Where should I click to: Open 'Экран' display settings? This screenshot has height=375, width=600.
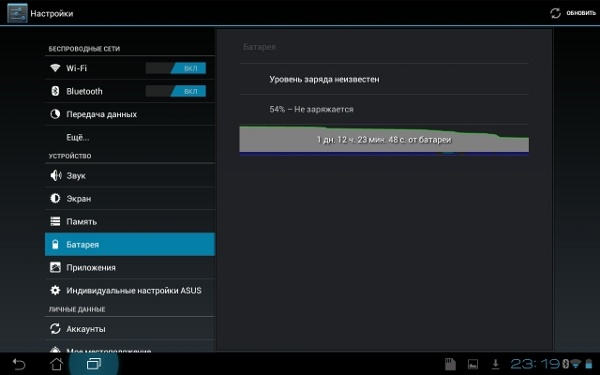tap(130, 198)
